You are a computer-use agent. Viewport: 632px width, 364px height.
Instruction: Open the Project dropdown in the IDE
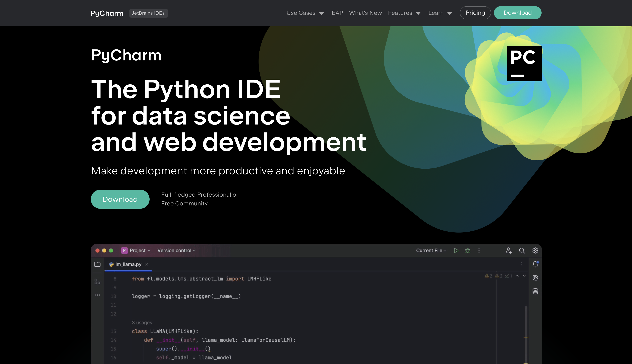pos(140,250)
